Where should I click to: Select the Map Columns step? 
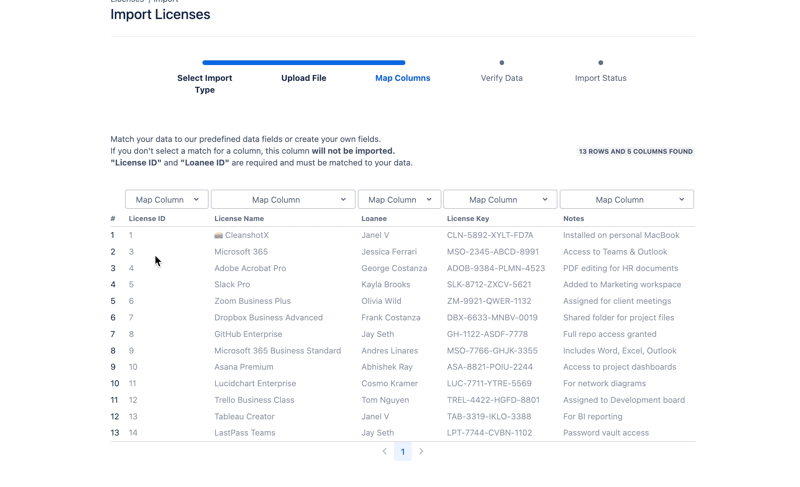403,78
